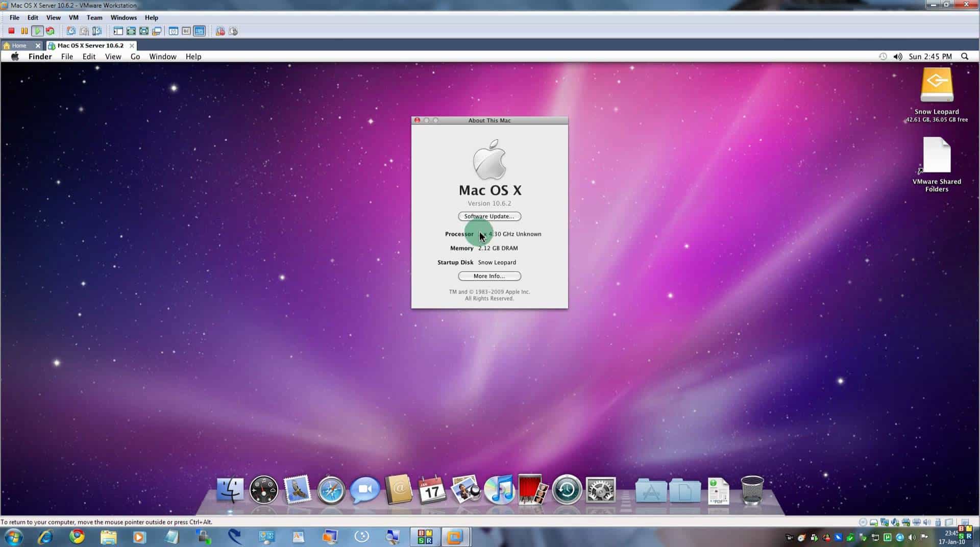Open Safari from the Dock
Image resolution: width=980 pixels, height=547 pixels.
(x=330, y=490)
